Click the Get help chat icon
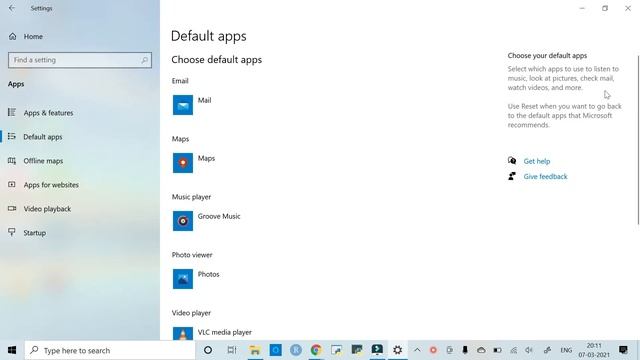 [512, 161]
